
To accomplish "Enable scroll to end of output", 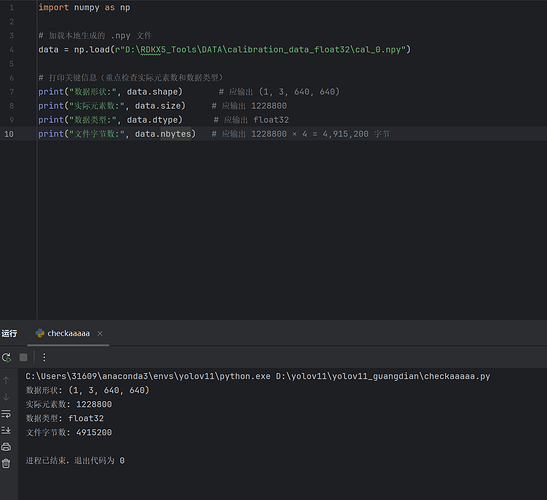I will [x=6, y=431].
